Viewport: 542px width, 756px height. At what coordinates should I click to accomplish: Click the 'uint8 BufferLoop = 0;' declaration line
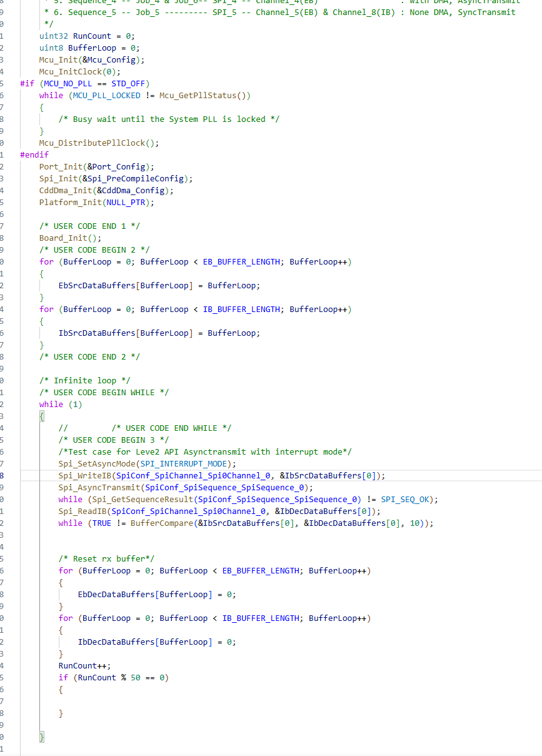(89, 48)
